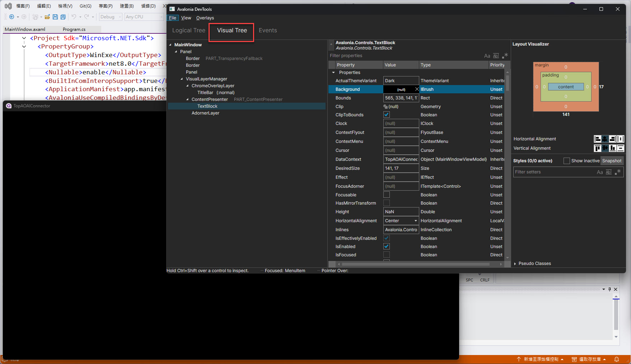Toggle whole-word match in property filter
Screen dimensions: 631x364
[496, 56]
